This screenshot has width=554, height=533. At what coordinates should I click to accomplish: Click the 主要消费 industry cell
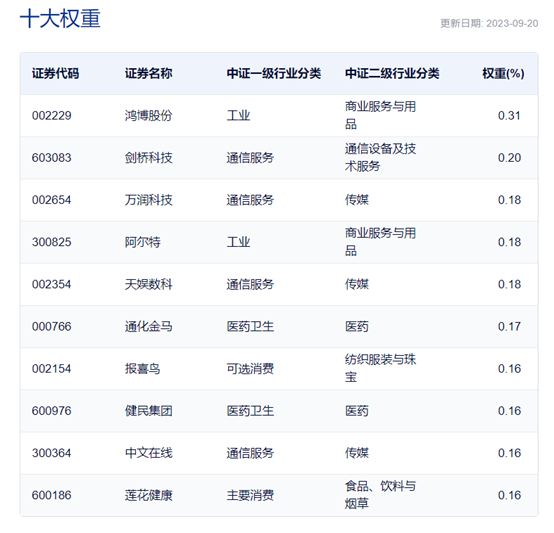250,495
